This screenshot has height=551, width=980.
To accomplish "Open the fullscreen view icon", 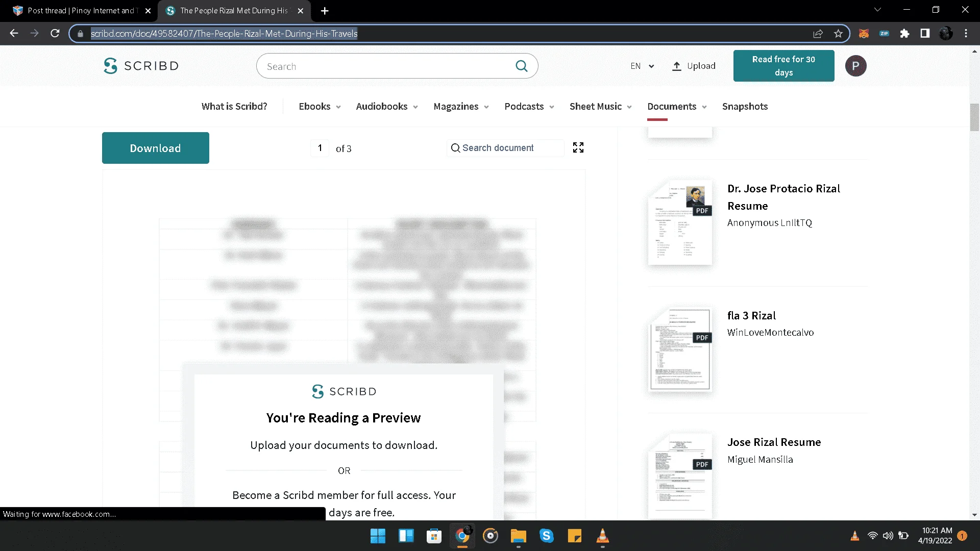I will [578, 148].
